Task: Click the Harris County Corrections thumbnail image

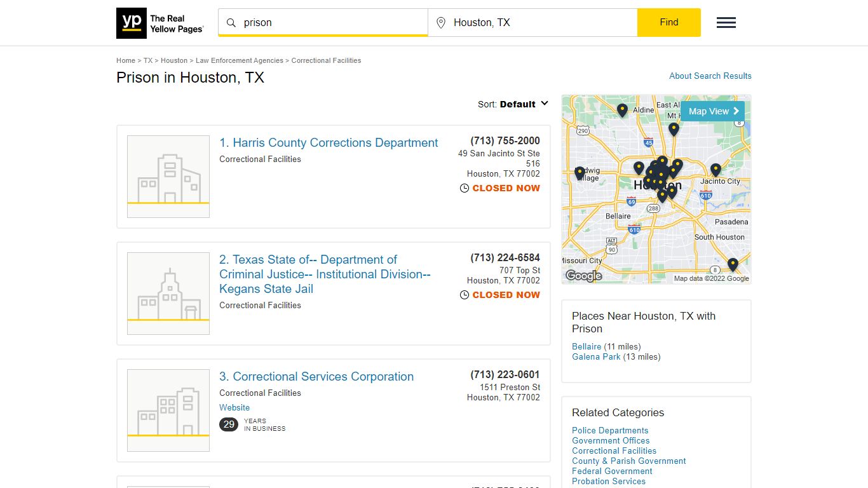Action: coord(168,177)
